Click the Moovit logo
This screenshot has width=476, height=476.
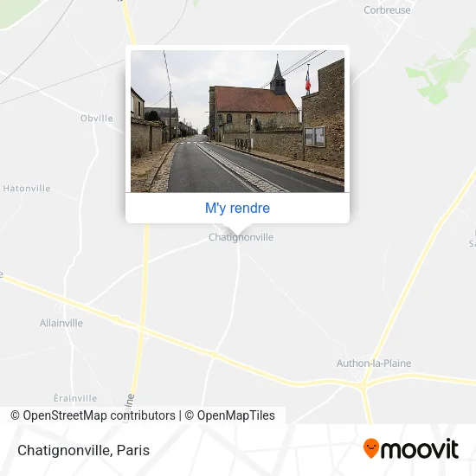pyautogui.click(x=411, y=448)
